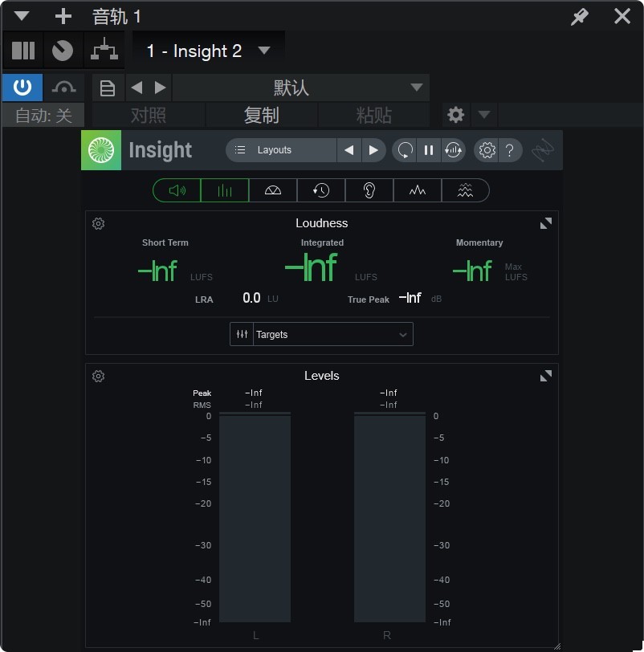Image resolution: width=644 pixels, height=652 pixels.
Task: Open the 1 - Insight 2 selector dropdown
Action: 265,51
